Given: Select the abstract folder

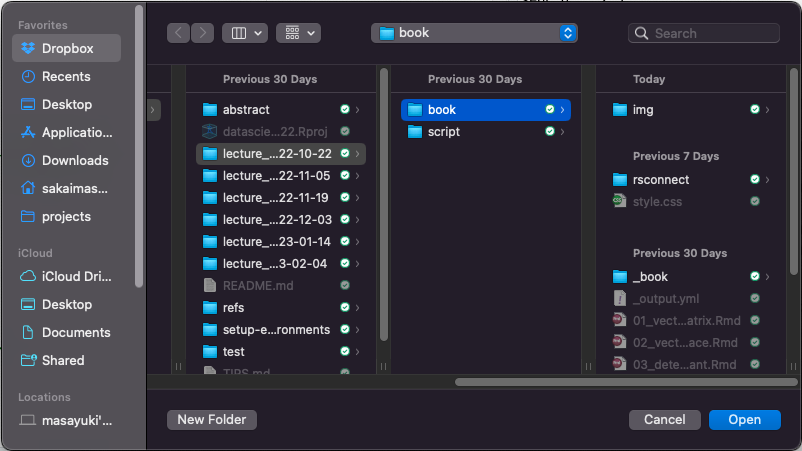Looking at the screenshot, I should click(x=246, y=110).
